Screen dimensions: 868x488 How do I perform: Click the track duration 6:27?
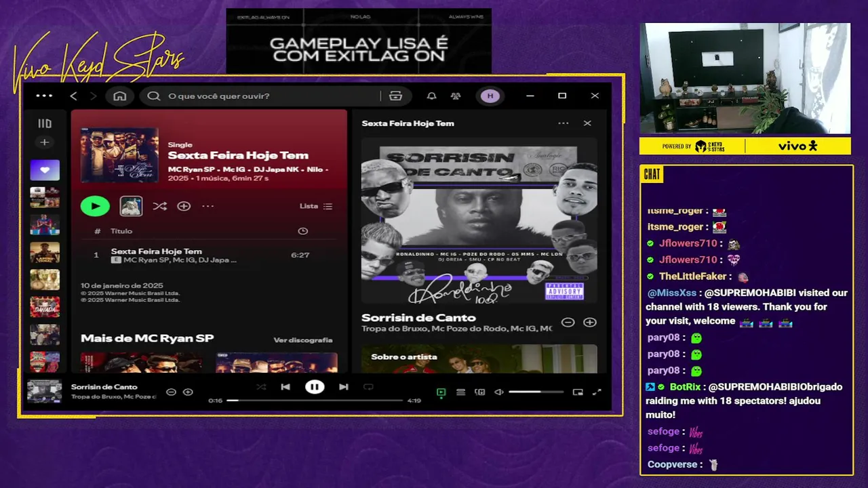tap(300, 256)
